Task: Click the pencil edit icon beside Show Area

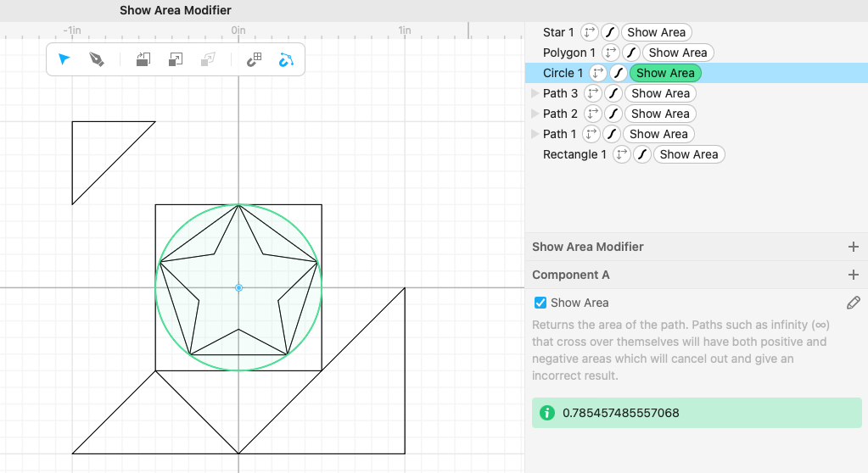Action: 853,303
